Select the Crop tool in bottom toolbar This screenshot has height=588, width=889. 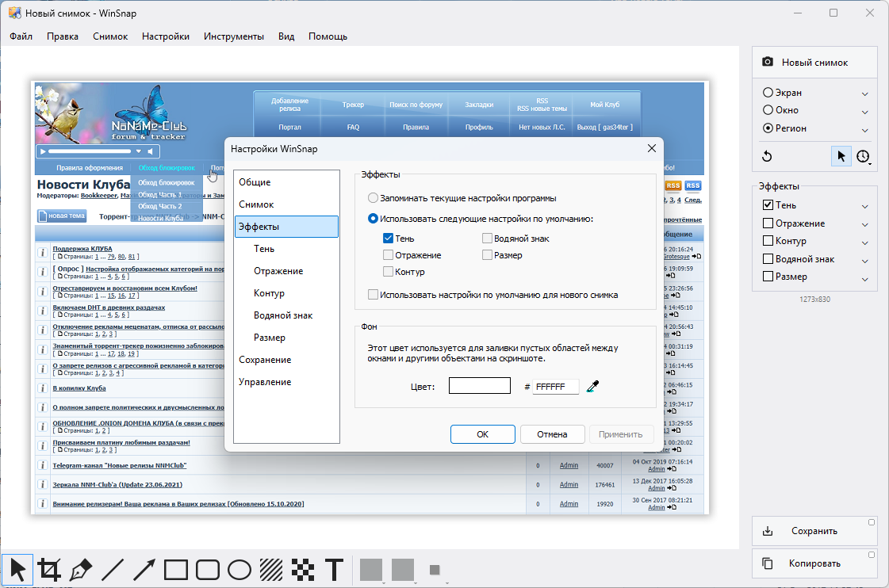coord(49,570)
